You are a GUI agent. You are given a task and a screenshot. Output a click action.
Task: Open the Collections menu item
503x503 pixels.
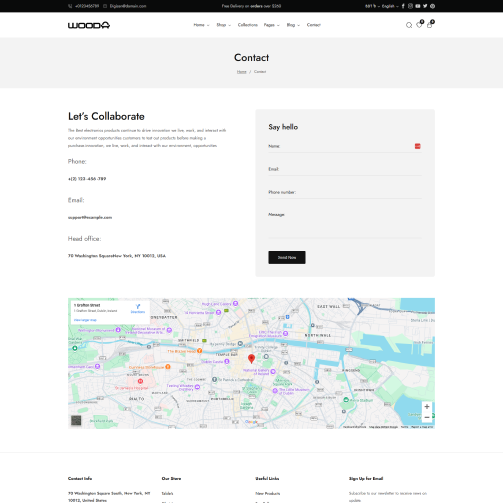pyautogui.click(x=248, y=25)
